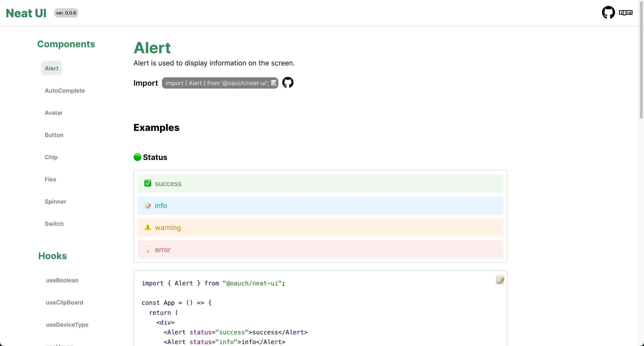
Task: Select the Alert component in sidebar
Action: click(x=51, y=68)
